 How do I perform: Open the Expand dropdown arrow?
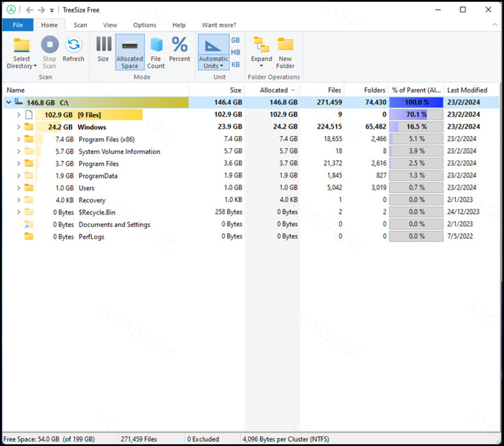[261, 66]
